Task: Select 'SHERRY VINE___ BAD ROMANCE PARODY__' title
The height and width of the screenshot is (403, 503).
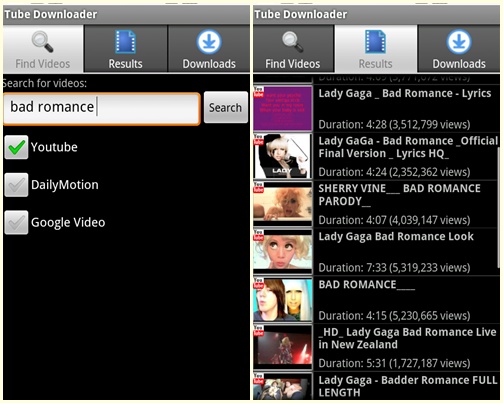Action: 399,195
